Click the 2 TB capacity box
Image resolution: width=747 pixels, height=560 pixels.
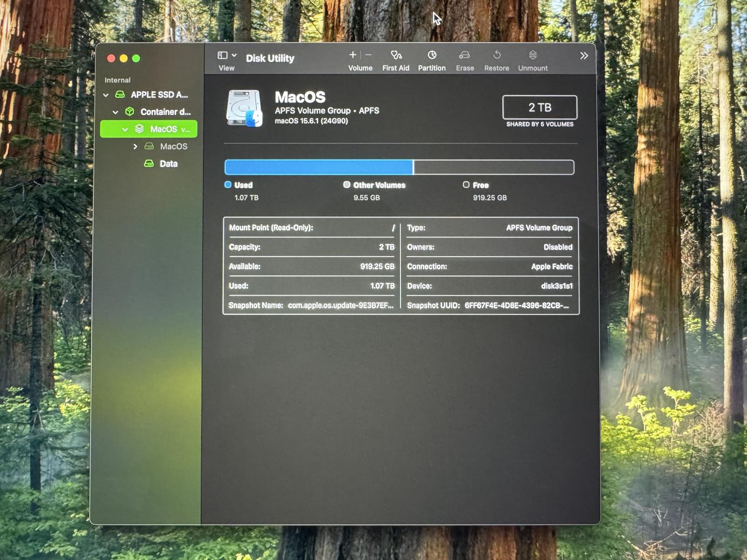[x=539, y=107]
